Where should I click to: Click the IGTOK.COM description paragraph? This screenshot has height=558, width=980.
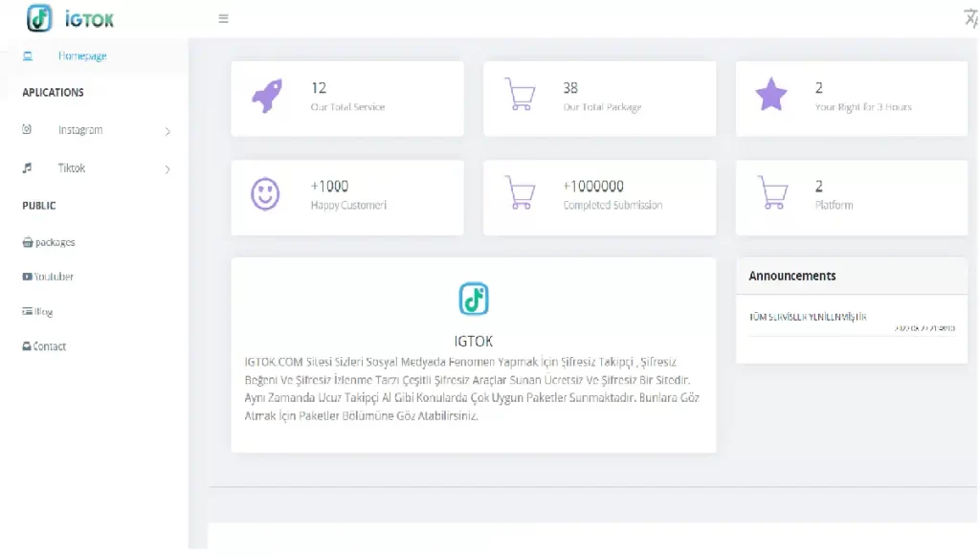click(x=472, y=389)
